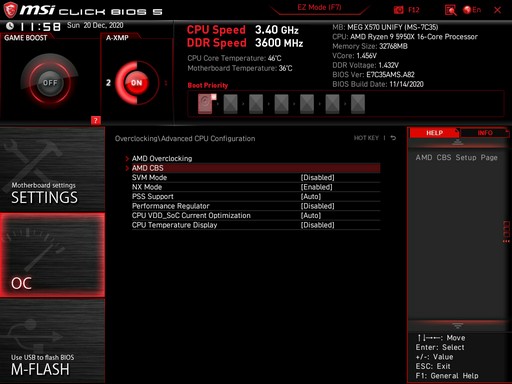This screenshot has height=384, width=512.
Task: Open the red question mark help icon
Action: (x=96, y=120)
